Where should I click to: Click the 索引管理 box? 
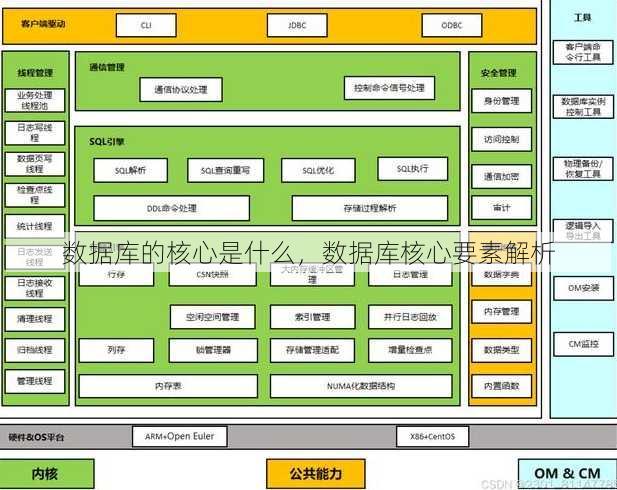tap(313, 317)
